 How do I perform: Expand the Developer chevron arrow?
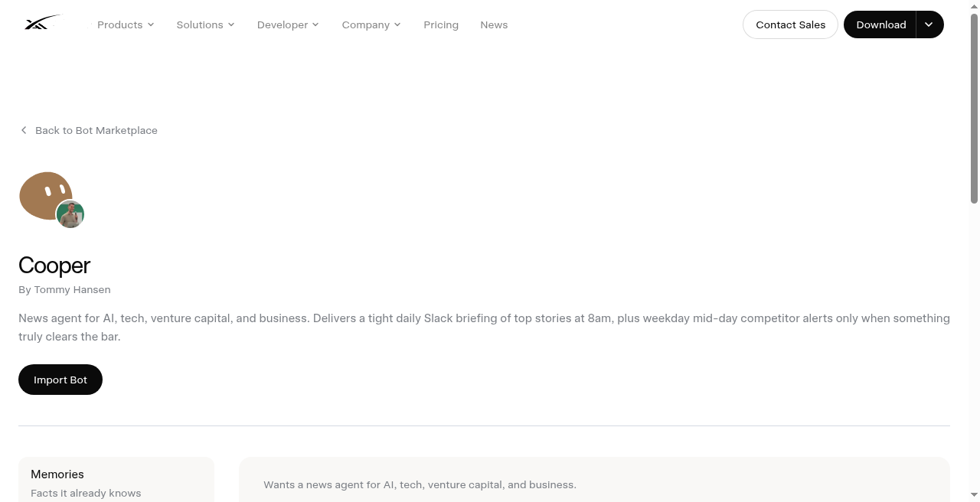pos(315,24)
